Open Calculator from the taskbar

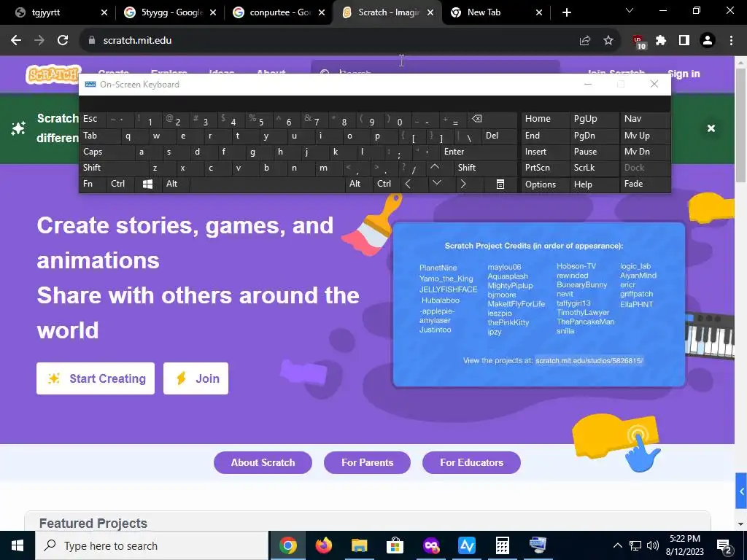point(502,545)
